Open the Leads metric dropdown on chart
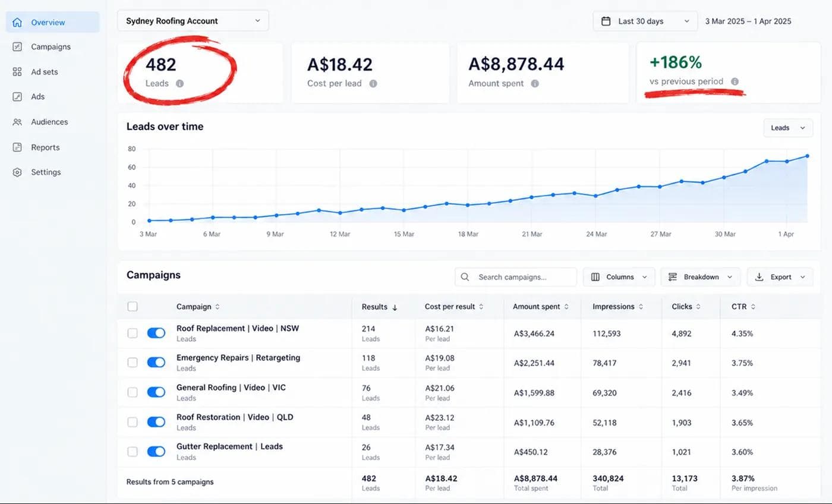The height and width of the screenshot is (504, 832). click(788, 128)
